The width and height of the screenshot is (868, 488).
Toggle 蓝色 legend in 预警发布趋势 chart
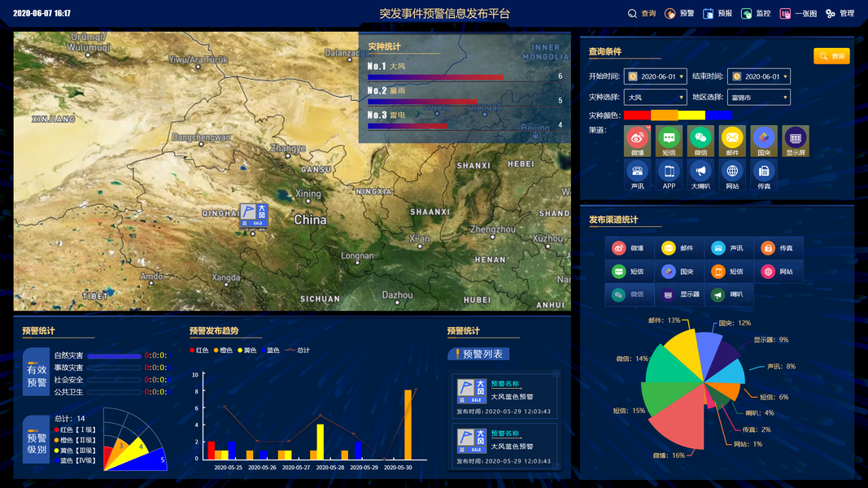click(x=270, y=351)
